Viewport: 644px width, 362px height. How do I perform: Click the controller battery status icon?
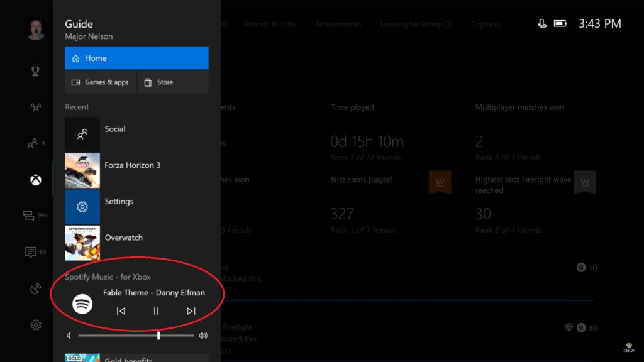[x=560, y=24]
